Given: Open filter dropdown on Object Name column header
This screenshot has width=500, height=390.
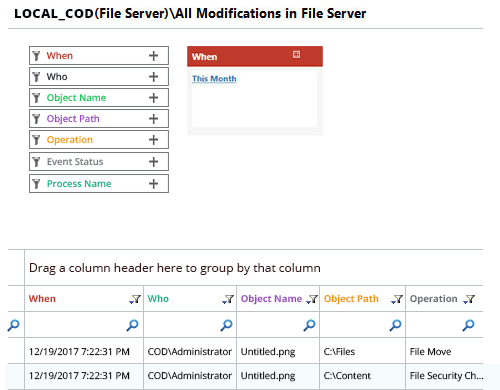Looking at the screenshot, I should coord(312,299).
